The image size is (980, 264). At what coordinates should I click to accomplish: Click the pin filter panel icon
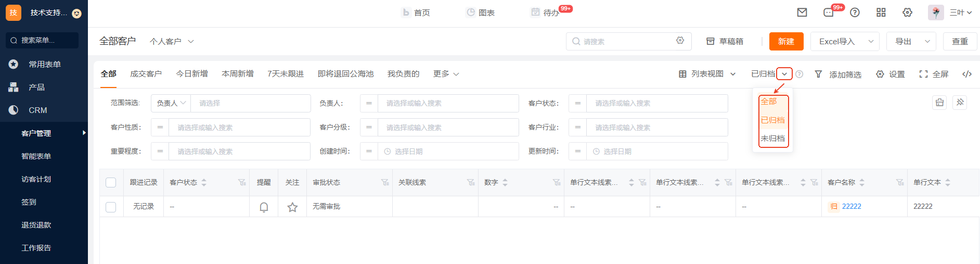pos(960,103)
